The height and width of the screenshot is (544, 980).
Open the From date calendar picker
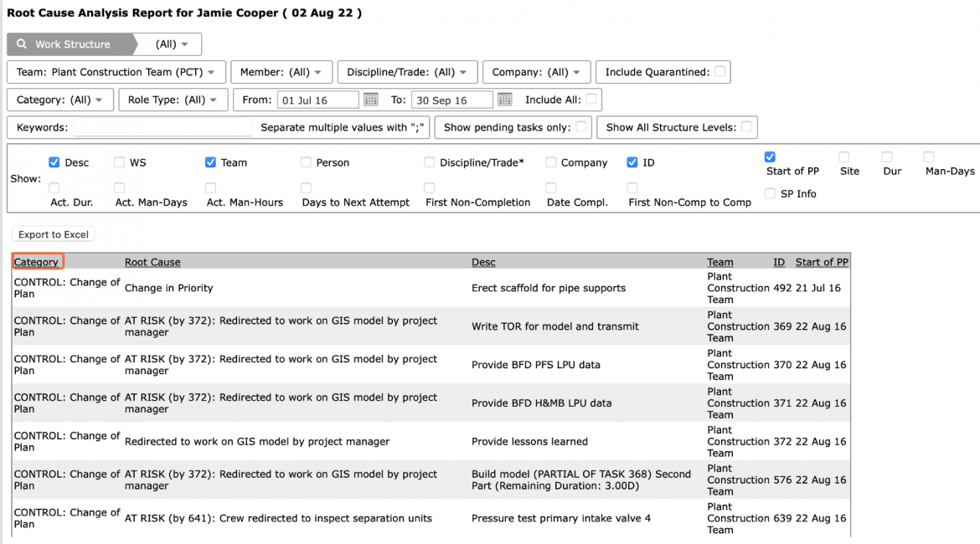(370, 100)
